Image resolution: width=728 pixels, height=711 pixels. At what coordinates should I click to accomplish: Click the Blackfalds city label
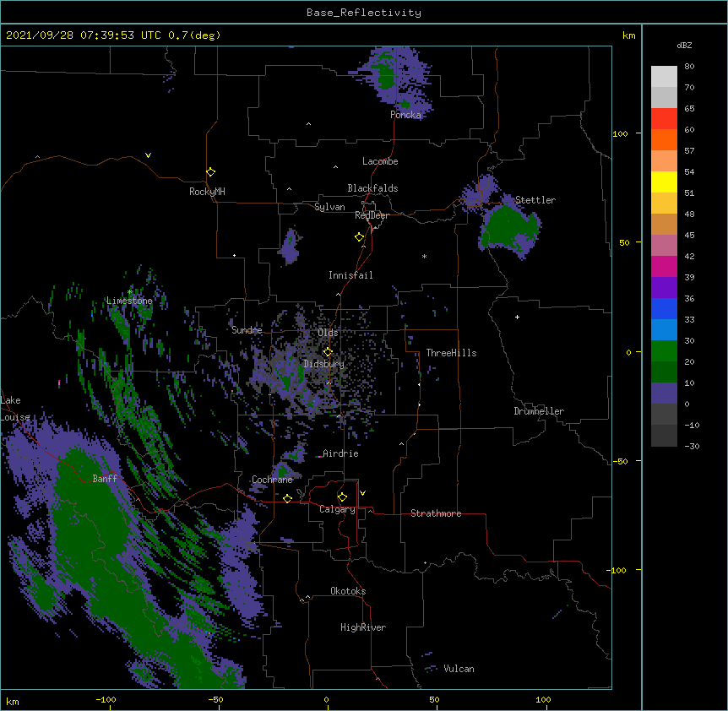372,188
